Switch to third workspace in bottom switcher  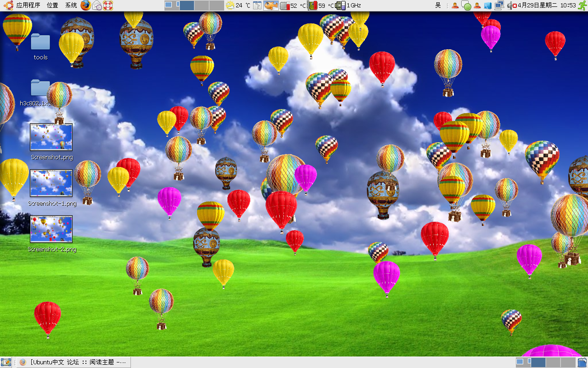click(553, 362)
